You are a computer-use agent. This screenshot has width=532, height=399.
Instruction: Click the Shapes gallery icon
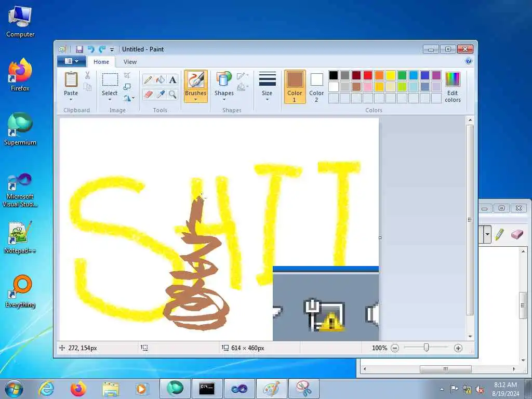point(224,79)
